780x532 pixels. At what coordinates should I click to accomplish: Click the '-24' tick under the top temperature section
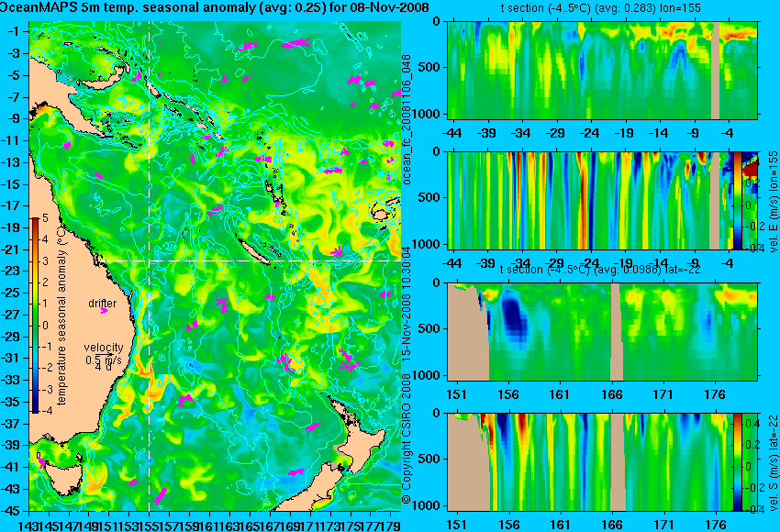(589, 133)
